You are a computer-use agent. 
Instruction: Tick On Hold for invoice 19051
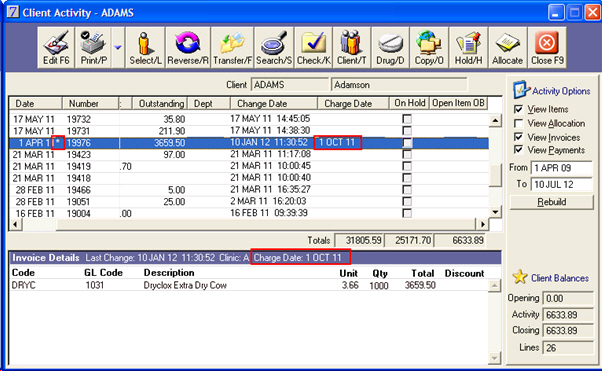(407, 202)
